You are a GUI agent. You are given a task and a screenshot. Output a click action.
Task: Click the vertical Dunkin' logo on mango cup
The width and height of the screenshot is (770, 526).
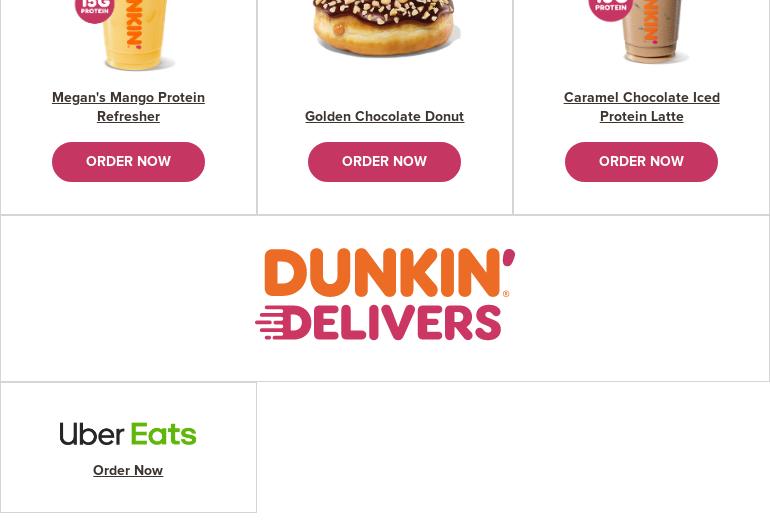(x=133, y=24)
